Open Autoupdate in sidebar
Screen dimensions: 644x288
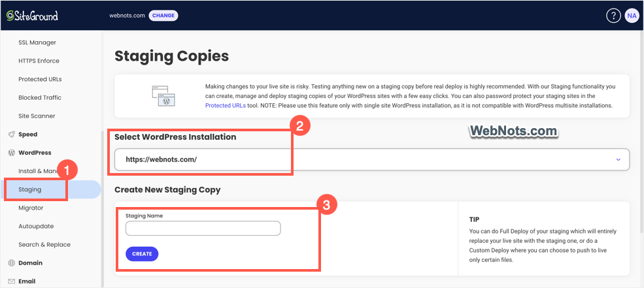[36, 227]
